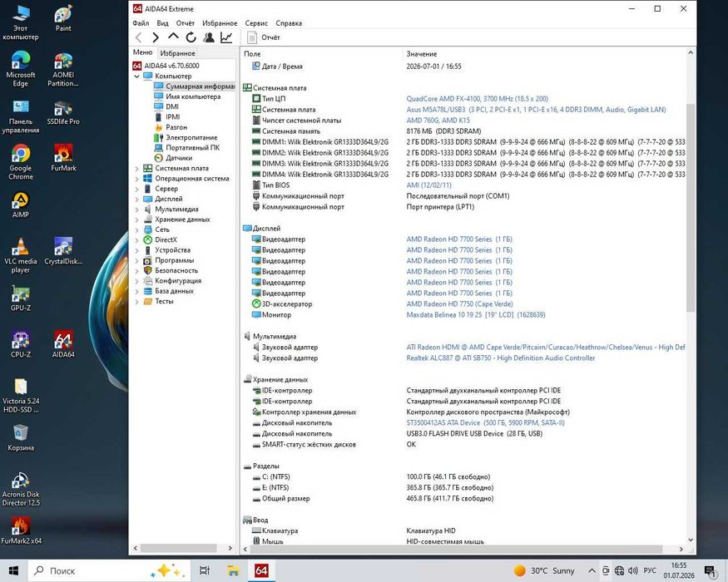Switch to the Избранное sidebar tab
728x582 pixels.
[x=178, y=53]
